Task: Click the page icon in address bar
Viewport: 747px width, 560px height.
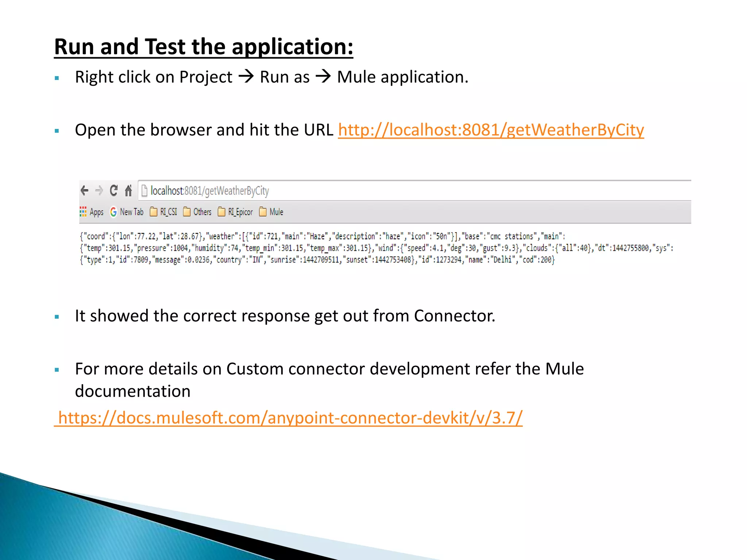Action: (144, 190)
